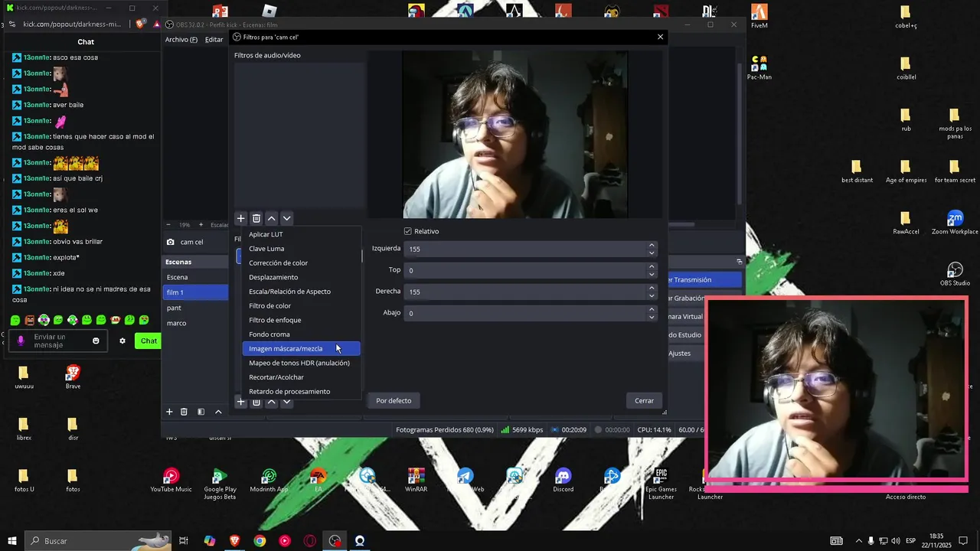Zoom out preview with the minus next to 19%

[169, 225]
